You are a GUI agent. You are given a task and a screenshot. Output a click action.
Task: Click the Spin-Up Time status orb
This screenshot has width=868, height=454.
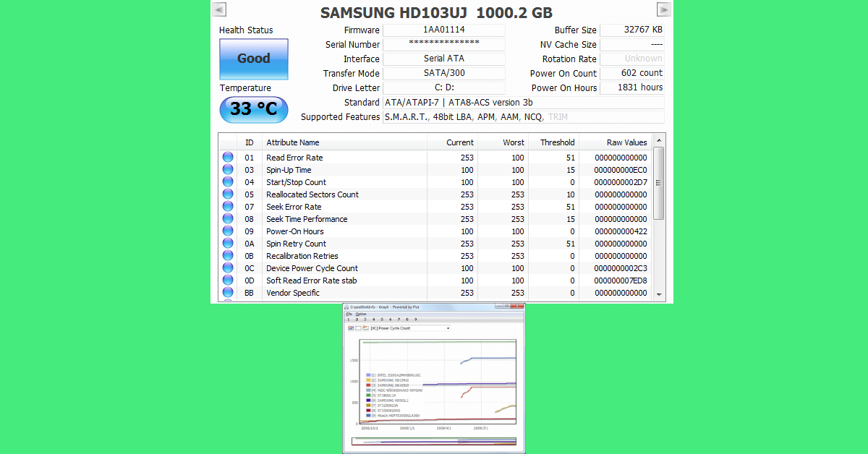click(228, 170)
